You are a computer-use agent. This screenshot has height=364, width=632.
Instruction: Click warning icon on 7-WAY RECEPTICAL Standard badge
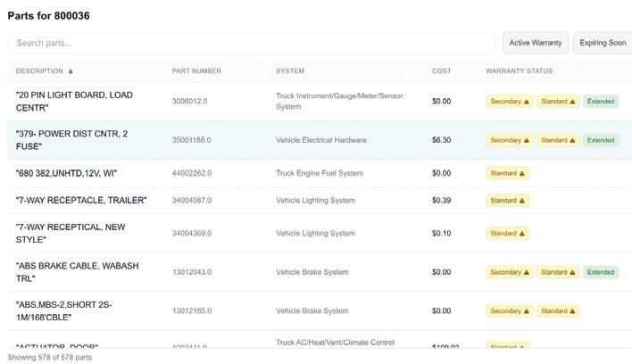point(522,234)
